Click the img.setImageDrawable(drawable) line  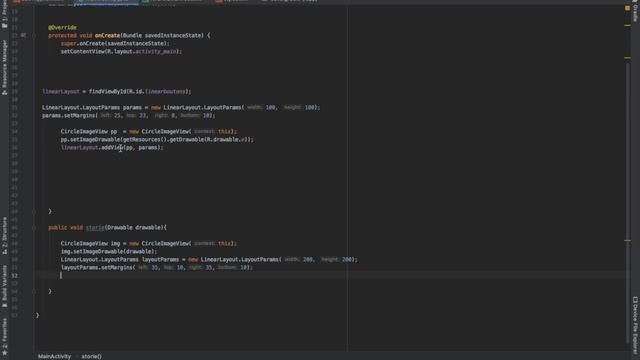109,251
